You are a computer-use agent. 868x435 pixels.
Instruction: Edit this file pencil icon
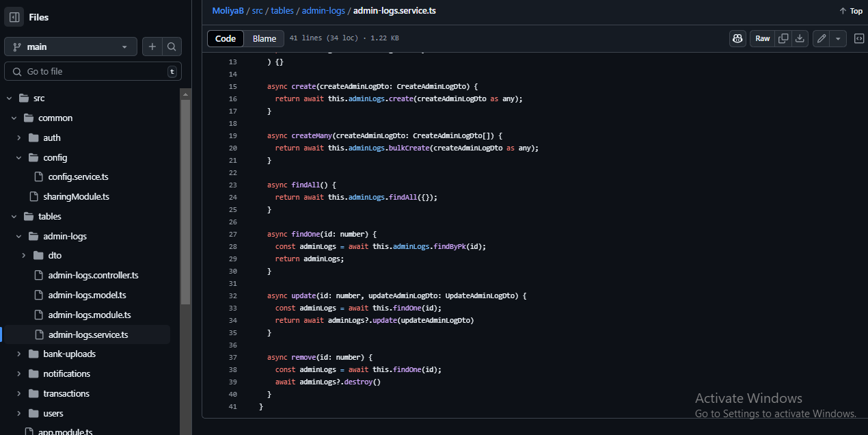coord(822,38)
